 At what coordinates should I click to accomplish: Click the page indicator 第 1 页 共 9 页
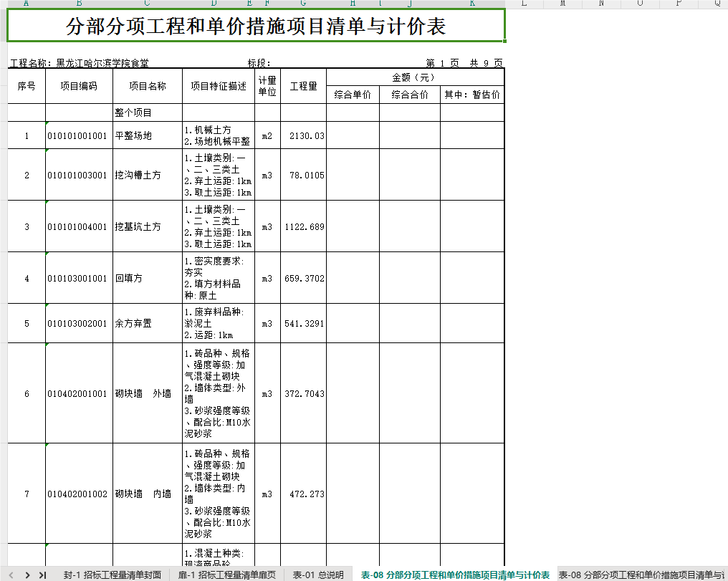click(464, 63)
